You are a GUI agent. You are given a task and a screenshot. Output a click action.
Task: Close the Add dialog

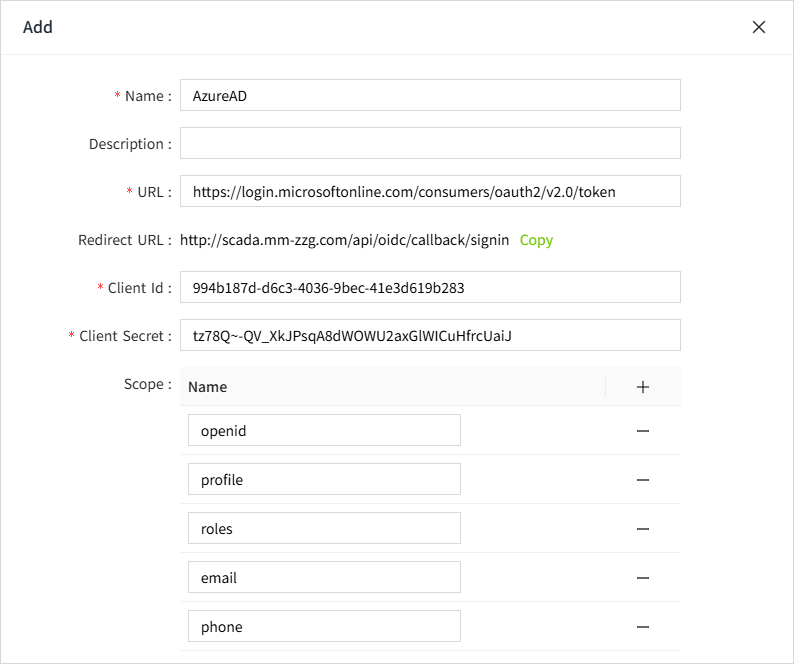759,27
